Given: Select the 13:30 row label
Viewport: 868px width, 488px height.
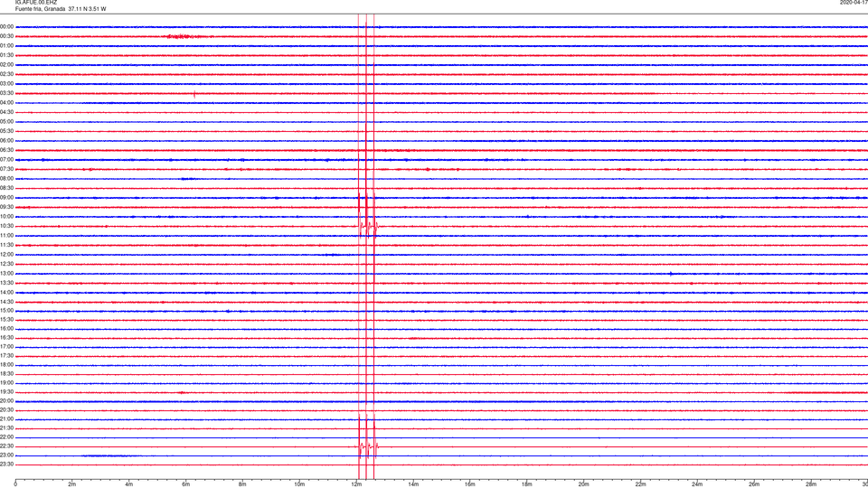Looking at the screenshot, I should (x=7, y=283).
